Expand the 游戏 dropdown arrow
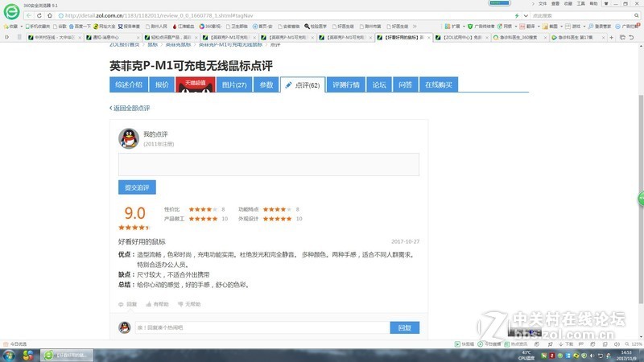 (x=584, y=27)
